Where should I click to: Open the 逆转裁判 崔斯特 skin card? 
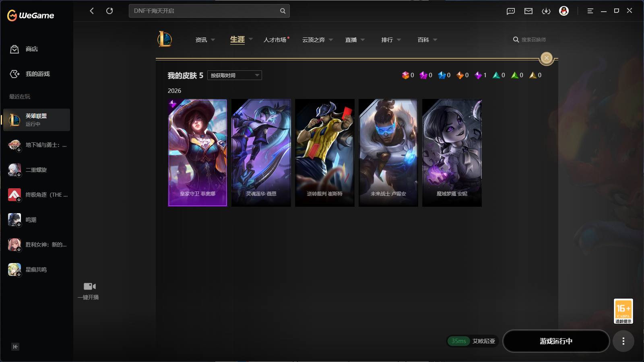pos(325,153)
